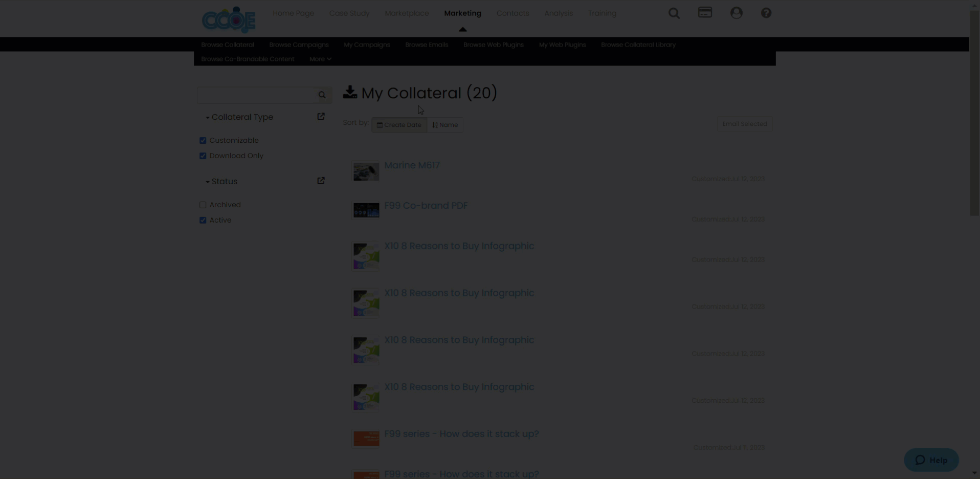
Task: Pop out the Collateral Type filter
Action: (321, 117)
